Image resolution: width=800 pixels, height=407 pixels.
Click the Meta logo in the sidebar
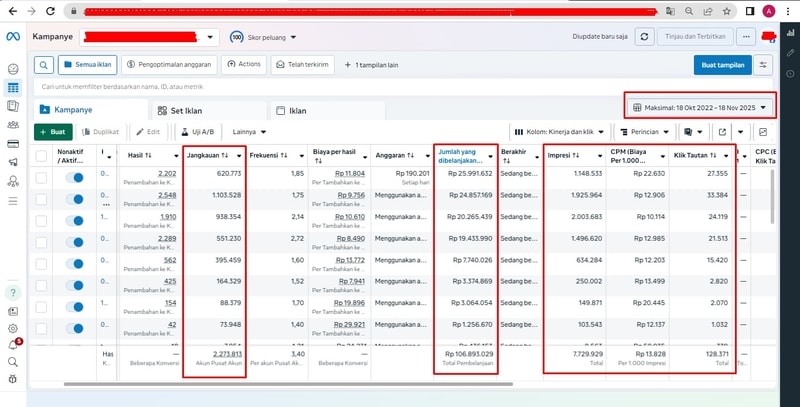[x=13, y=37]
